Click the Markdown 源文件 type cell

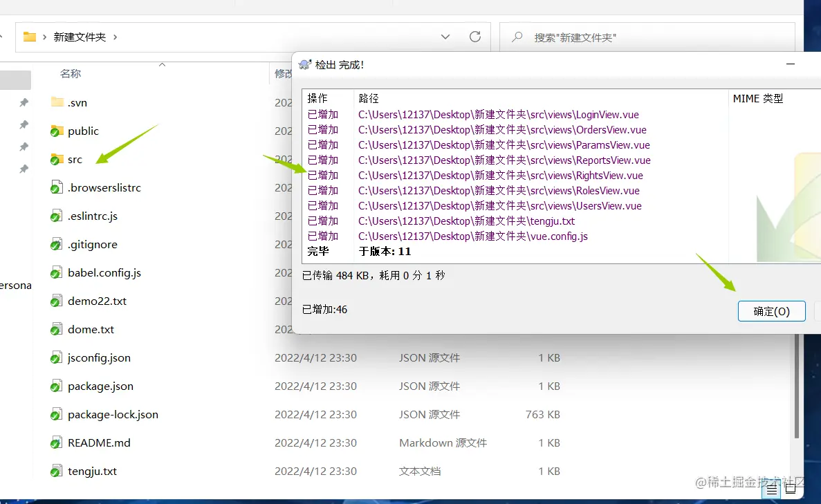pos(443,442)
